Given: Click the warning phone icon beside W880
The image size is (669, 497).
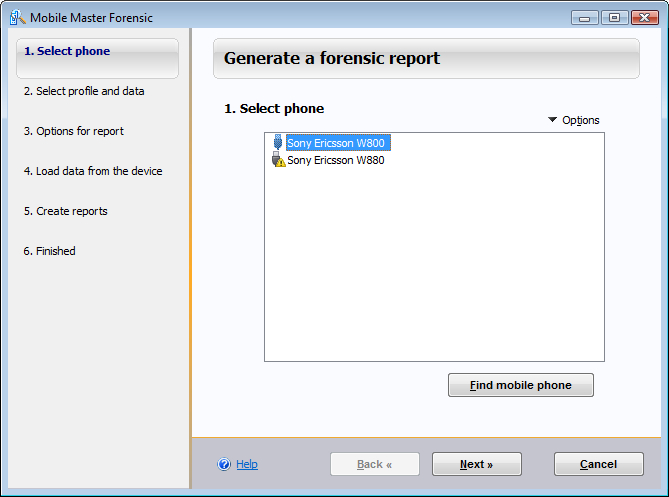Looking at the screenshot, I should tap(279, 160).
